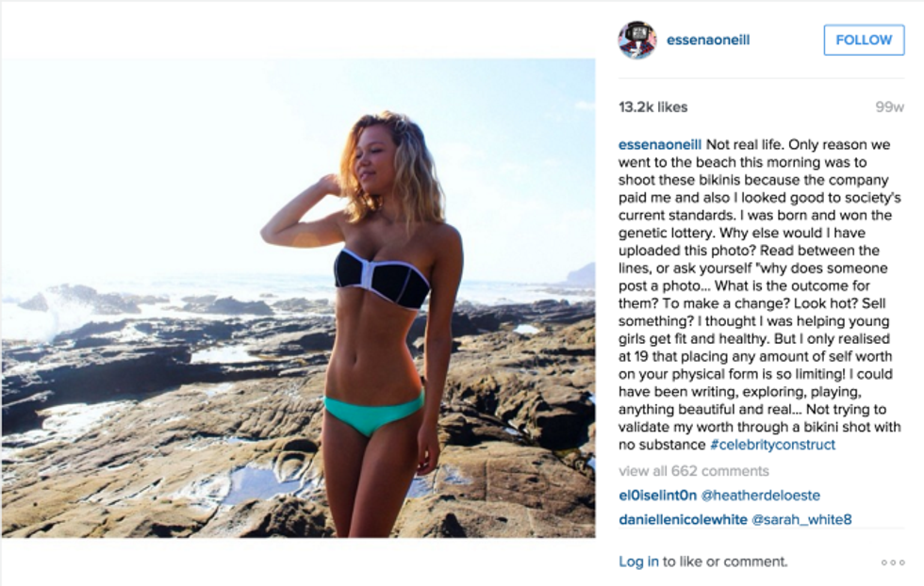Click the caption text starting 'Not real life'
Viewport: 924px width, 586px height.
coord(760,295)
